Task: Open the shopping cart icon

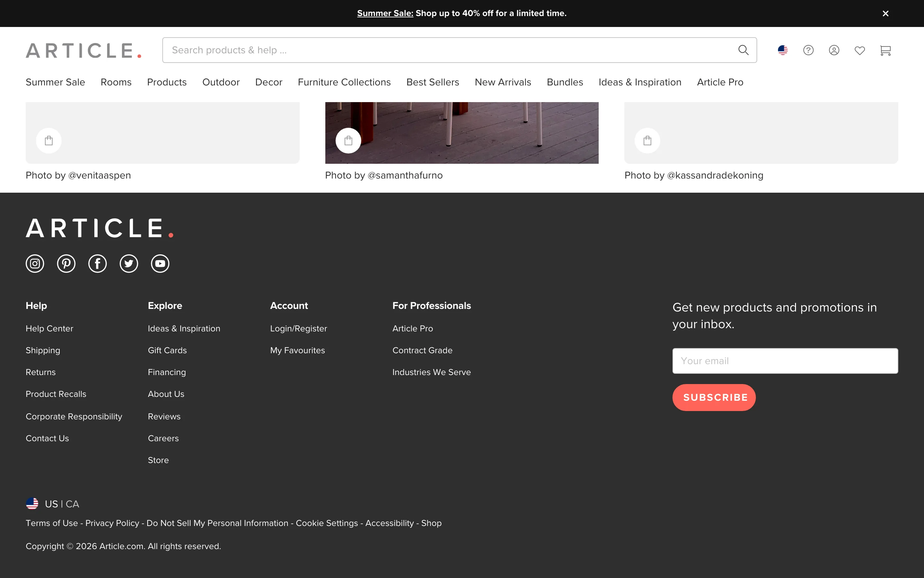Action: click(x=886, y=50)
